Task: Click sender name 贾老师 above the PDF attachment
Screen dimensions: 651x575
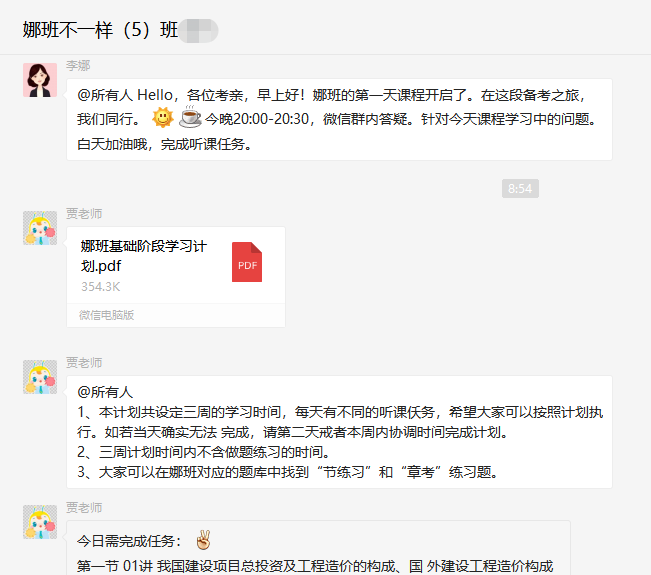Action: (84, 214)
